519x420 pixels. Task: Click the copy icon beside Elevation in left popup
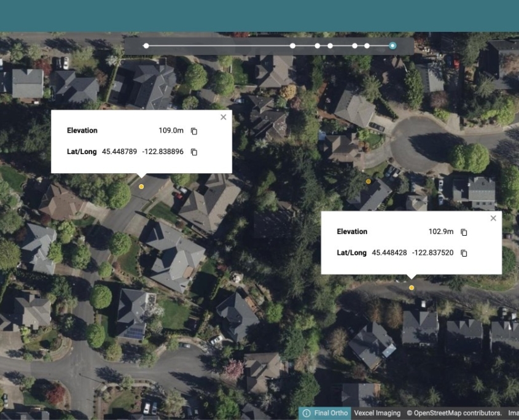pyautogui.click(x=195, y=130)
